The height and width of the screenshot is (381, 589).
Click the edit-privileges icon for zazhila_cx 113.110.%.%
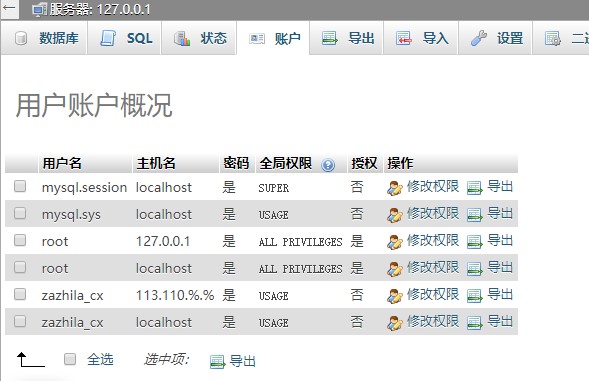click(395, 296)
